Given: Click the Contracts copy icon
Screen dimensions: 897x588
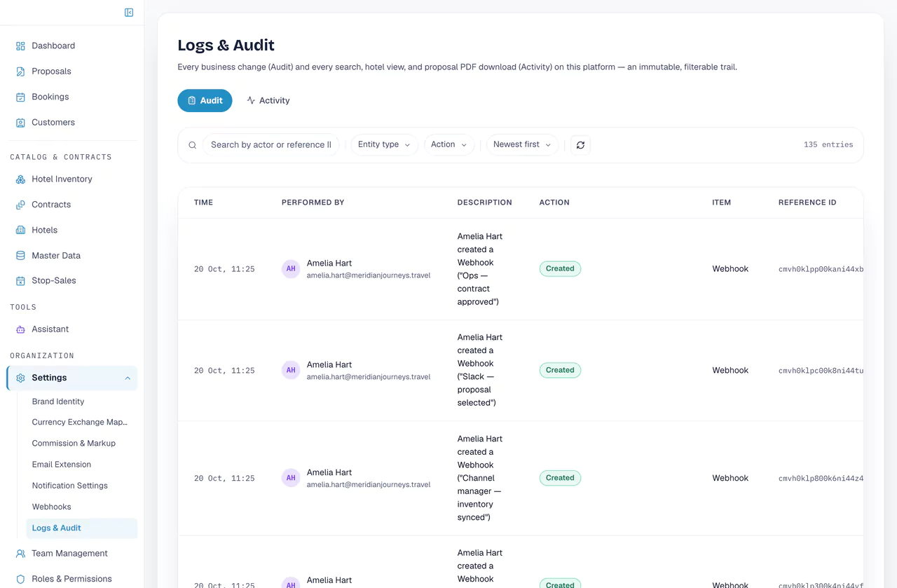Looking at the screenshot, I should click(20, 205).
